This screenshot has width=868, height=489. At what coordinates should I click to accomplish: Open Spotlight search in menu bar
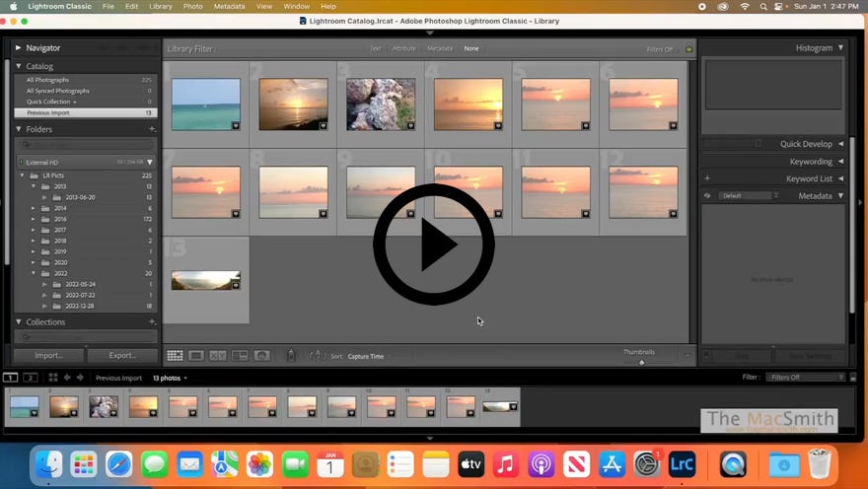pyautogui.click(x=763, y=7)
